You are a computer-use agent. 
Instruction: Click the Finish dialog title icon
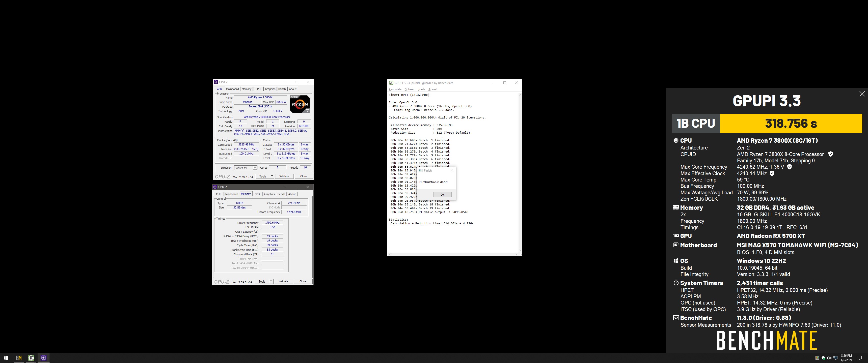421,170
